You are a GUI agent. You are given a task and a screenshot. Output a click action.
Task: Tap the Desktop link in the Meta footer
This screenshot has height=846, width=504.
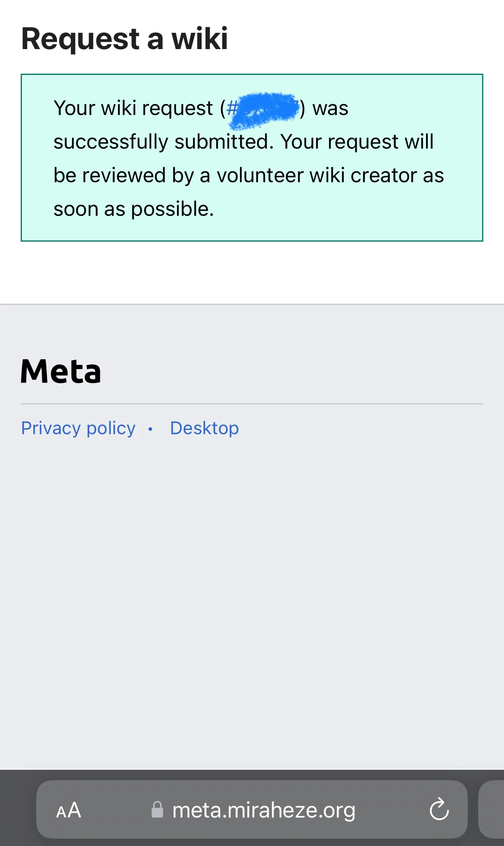(204, 428)
